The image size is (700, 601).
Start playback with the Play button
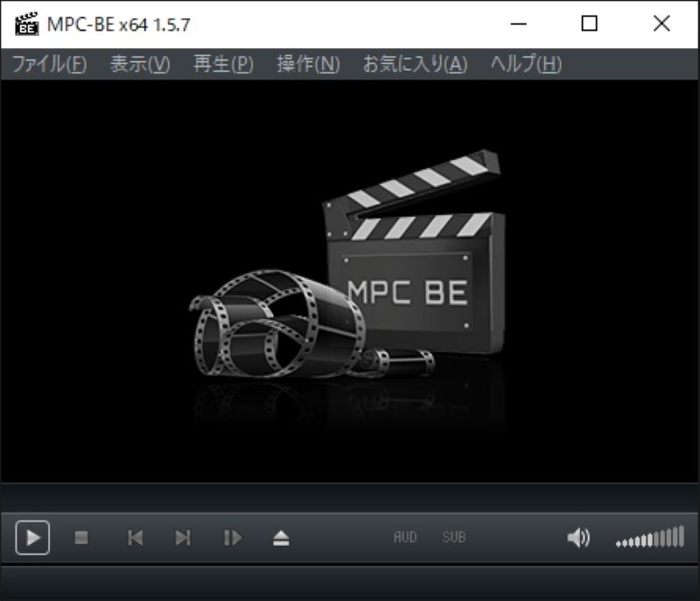pyautogui.click(x=35, y=539)
